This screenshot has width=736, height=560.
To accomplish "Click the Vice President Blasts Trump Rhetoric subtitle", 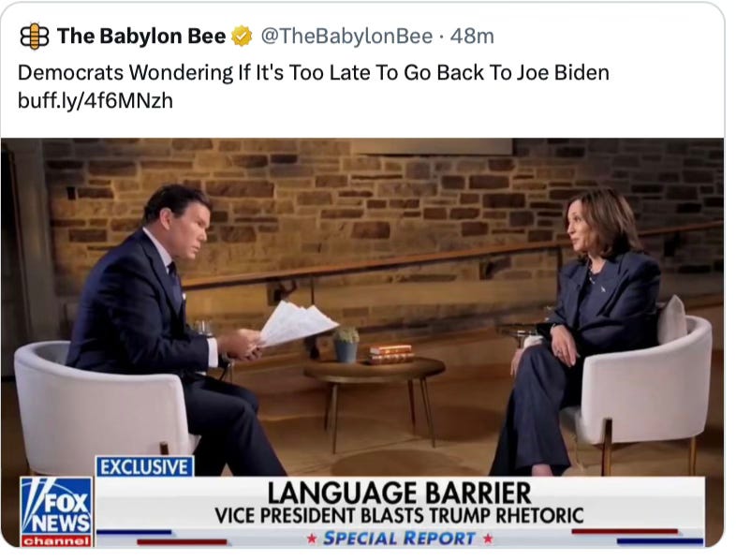I will click(399, 516).
